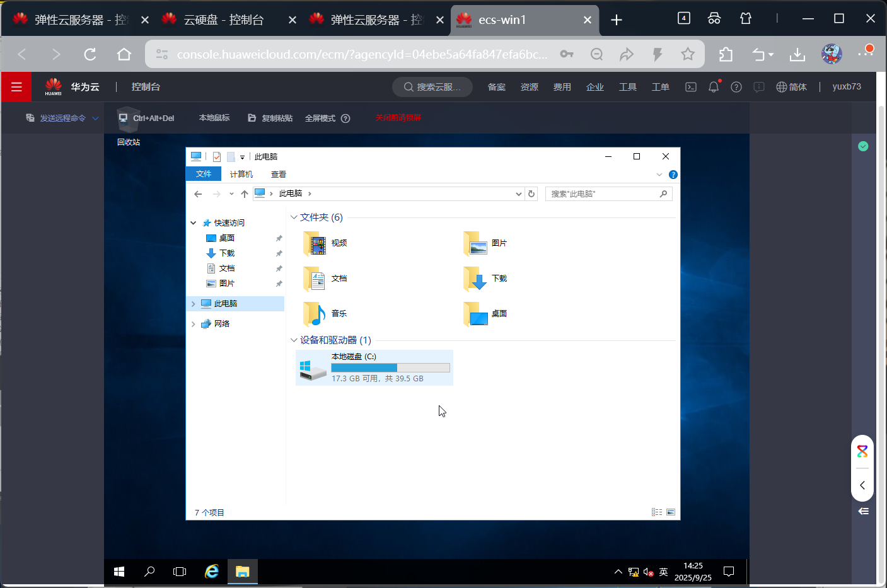Open the 视频 videos folder
Screen dimensions: 887x588
325,243
